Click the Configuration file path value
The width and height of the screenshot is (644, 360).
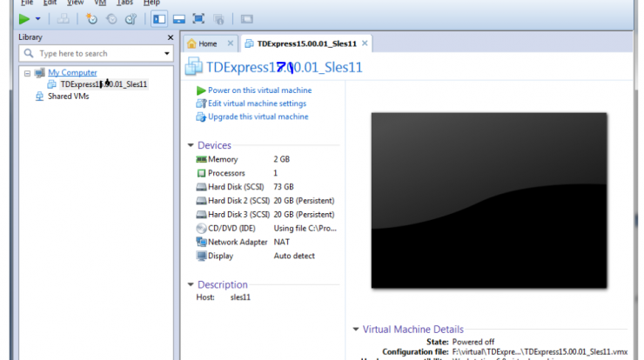coord(540,352)
